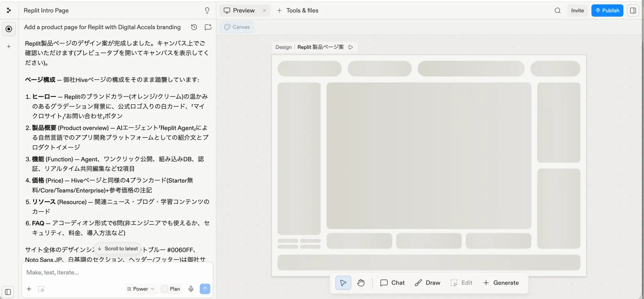Click the Generate button
Screen dimensions: 644x299
(x=501, y=283)
